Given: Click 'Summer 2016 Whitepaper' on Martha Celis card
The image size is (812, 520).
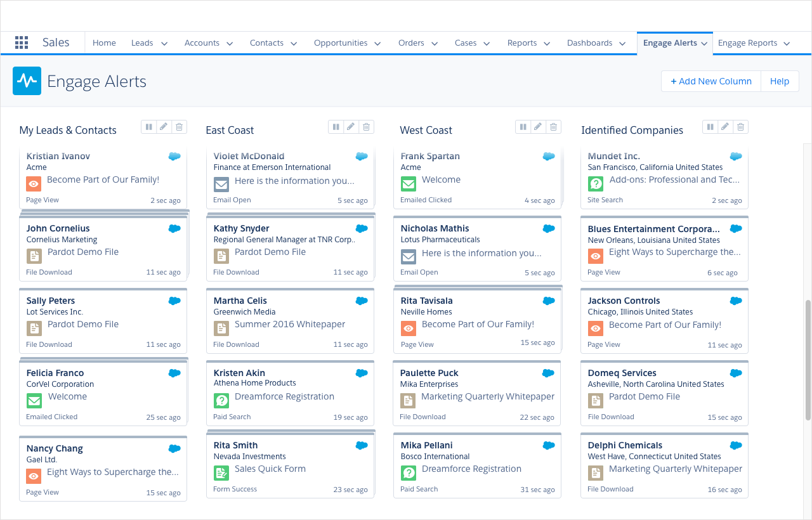Looking at the screenshot, I should pos(290,324).
